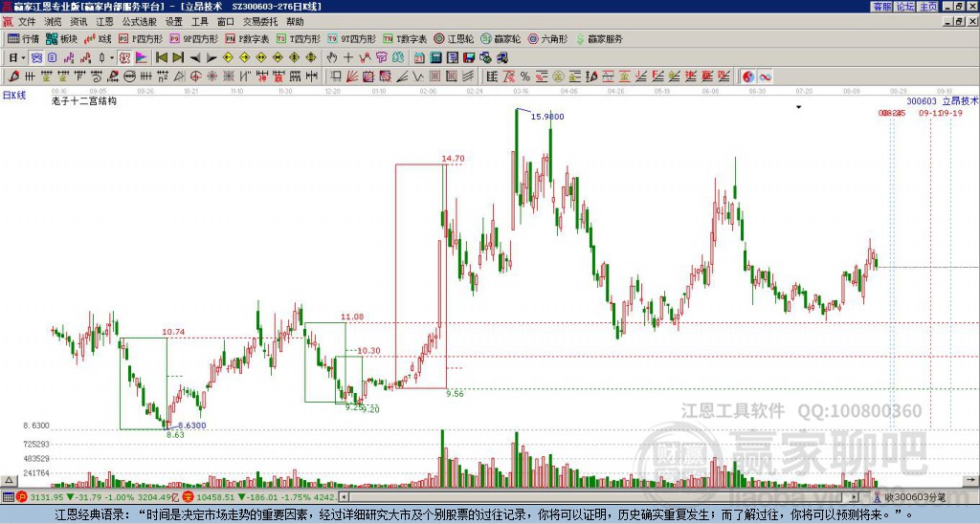Click the zigzag wave line tool

point(417,76)
